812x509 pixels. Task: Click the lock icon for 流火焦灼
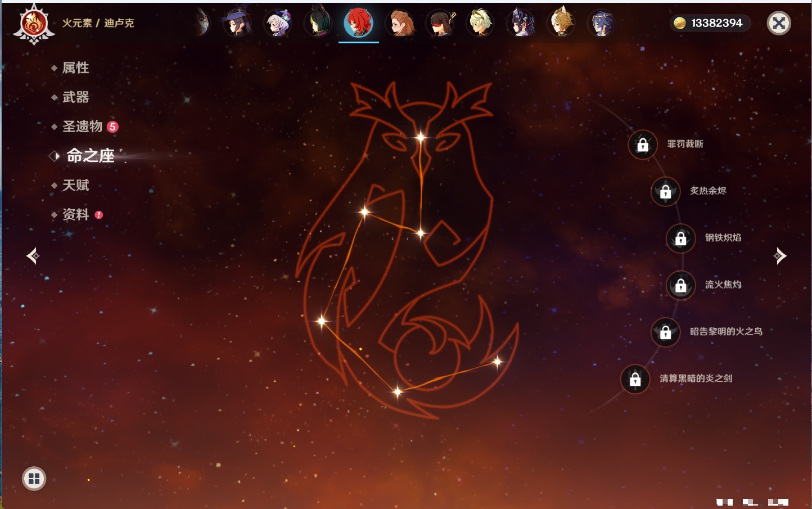pyautogui.click(x=681, y=285)
